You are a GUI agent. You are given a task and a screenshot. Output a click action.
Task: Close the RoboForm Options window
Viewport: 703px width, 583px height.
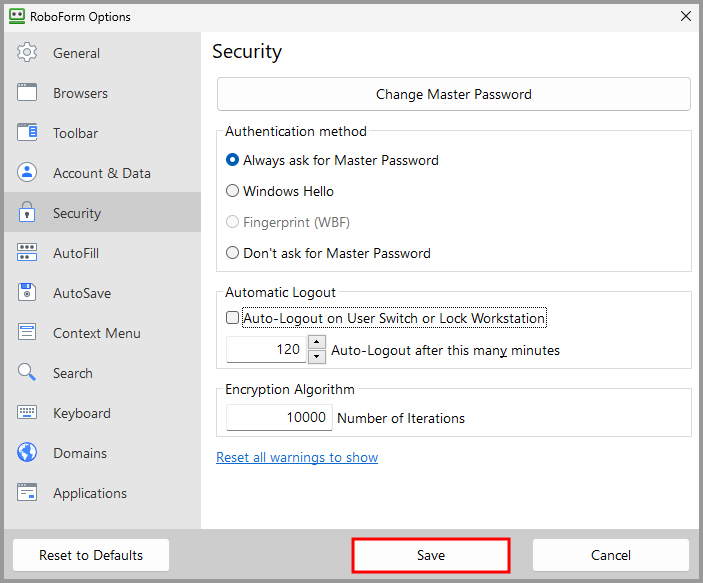(x=686, y=16)
